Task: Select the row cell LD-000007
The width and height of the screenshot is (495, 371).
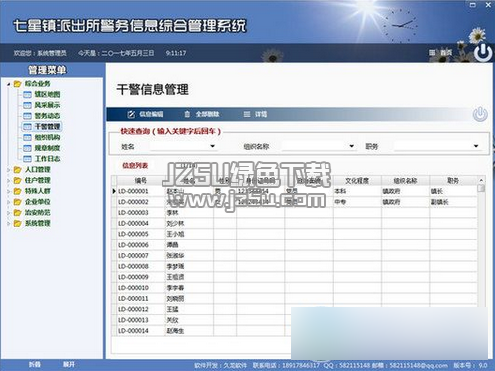Action: tap(141, 256)
